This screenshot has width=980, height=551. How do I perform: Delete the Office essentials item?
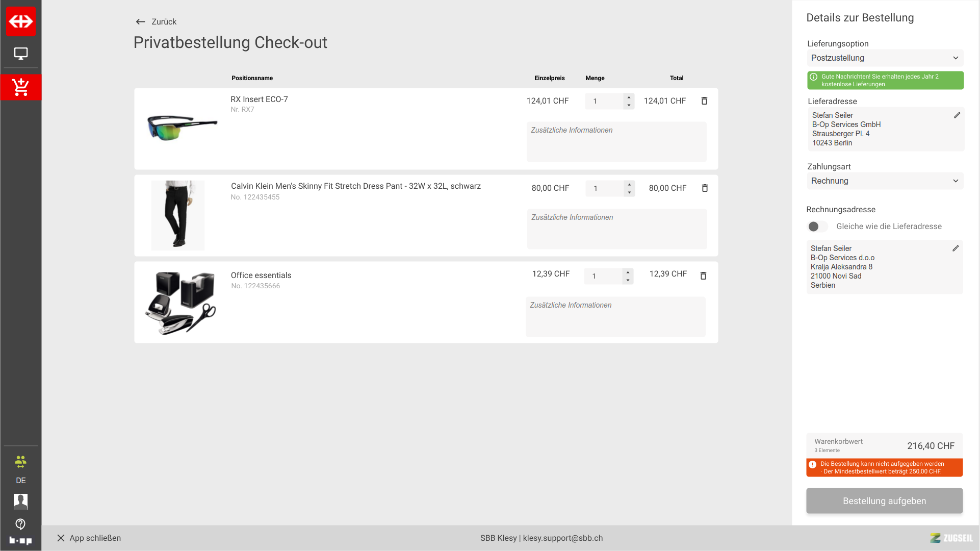point(703,276)
